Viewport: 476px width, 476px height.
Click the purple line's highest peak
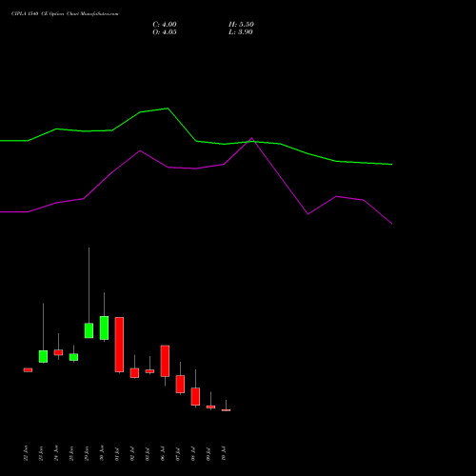[252, 138]
